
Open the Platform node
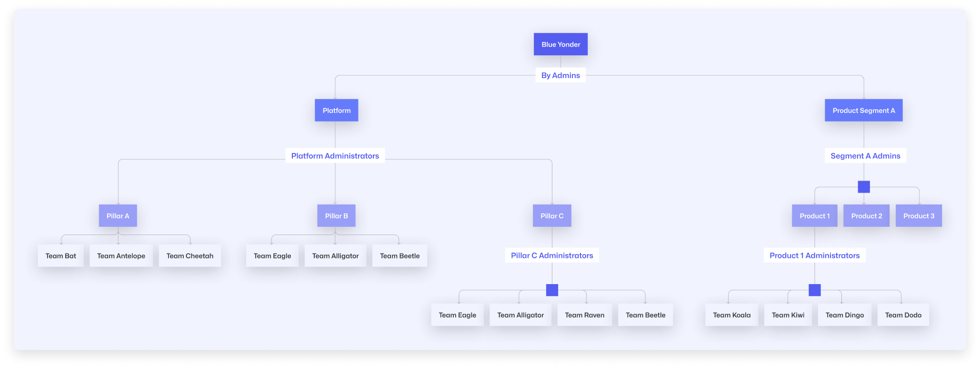pyautogui.click(x=336, y=110)
